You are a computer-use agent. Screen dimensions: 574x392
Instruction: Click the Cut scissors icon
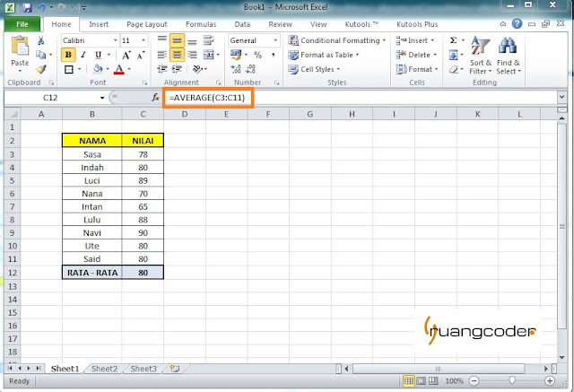[x=41, y=40]
